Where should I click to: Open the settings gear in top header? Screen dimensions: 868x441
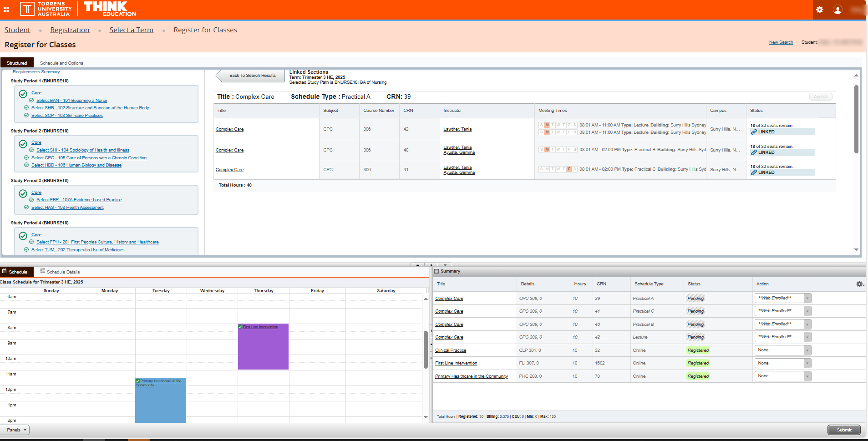pos(820,10)
